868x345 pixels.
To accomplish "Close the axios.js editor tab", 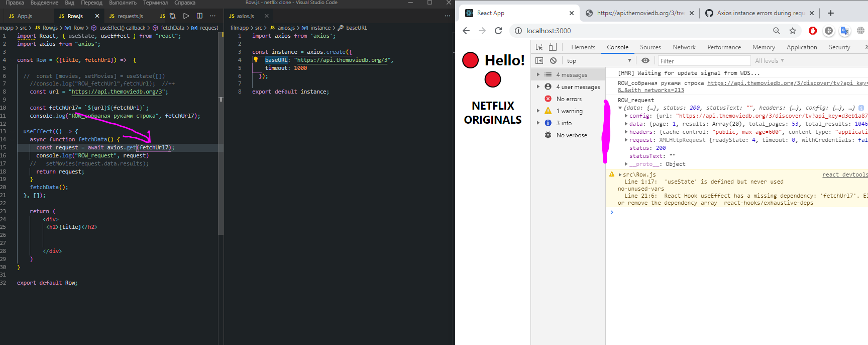I will coord(267,16).
